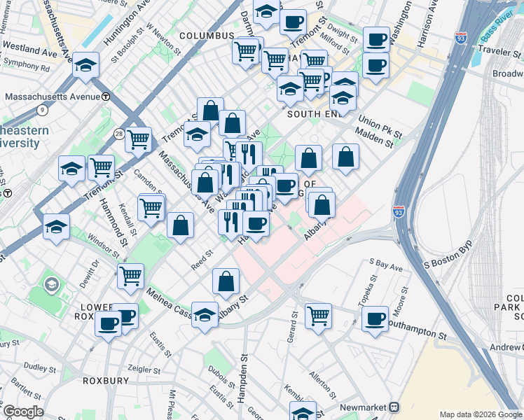Select topmost coffee cup marker near Tremont St
524x420 pixels.
[293, 23]
